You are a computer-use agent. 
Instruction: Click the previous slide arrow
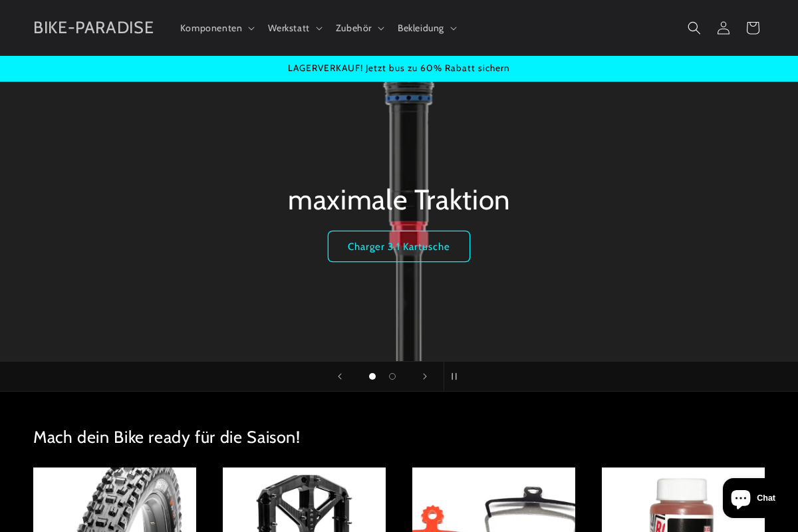340,376
